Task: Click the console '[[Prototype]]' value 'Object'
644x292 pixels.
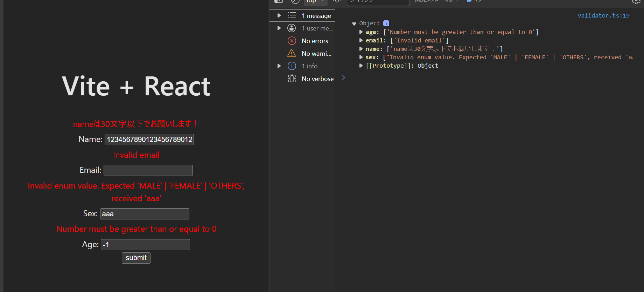Action: point(428,66)
